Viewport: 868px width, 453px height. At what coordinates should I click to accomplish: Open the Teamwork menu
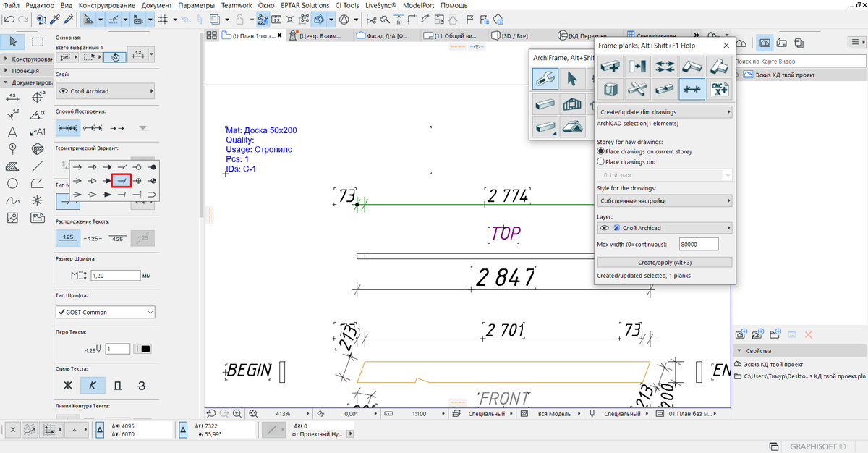point(237,5)
